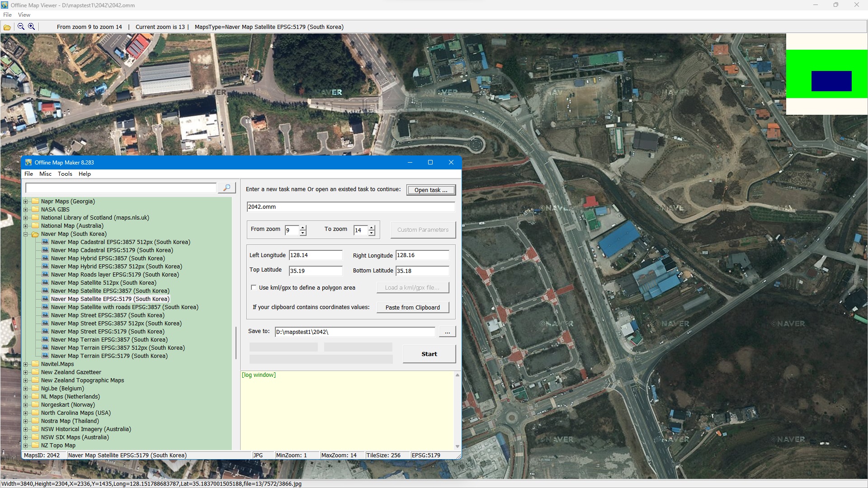Viewport: 868px width, 488px height.
Task: Open View menu in Offline Map Viewer
Action: pyautogui.click(x=24, y=15)
